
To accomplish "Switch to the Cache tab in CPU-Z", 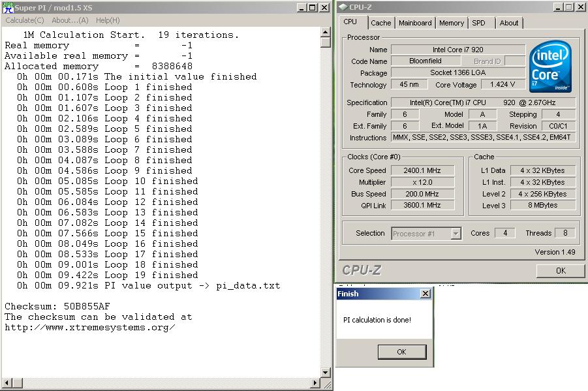I will pyautogui.click(x=380, y=23).
